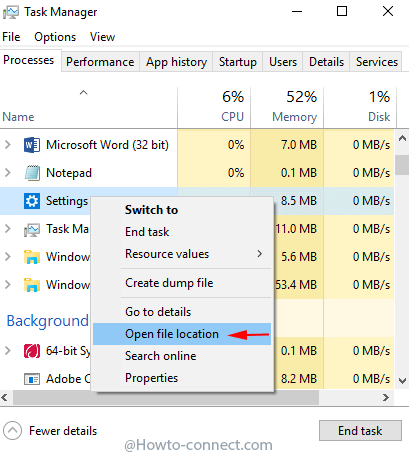Image resolution: width=409 pixels, height=452 pixels.
Task: Switch to the Users tab
Action: pos(283,62)
